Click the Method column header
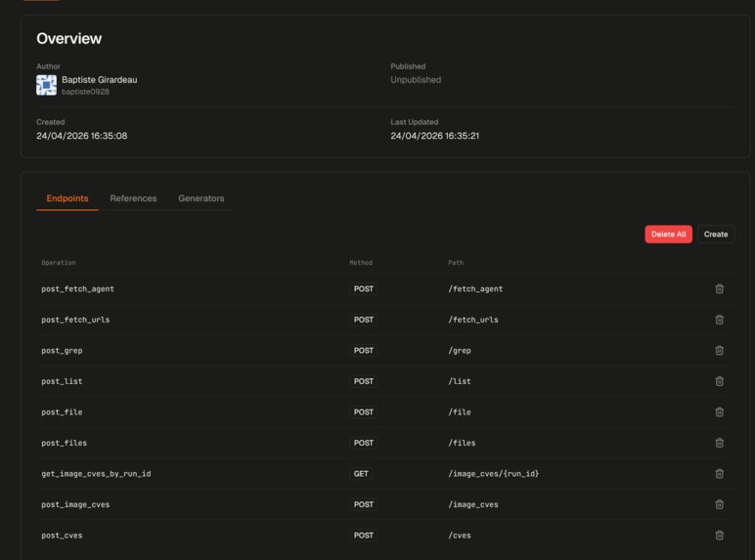The height and width of the screenshot is (560, 755). coord(361,263)
